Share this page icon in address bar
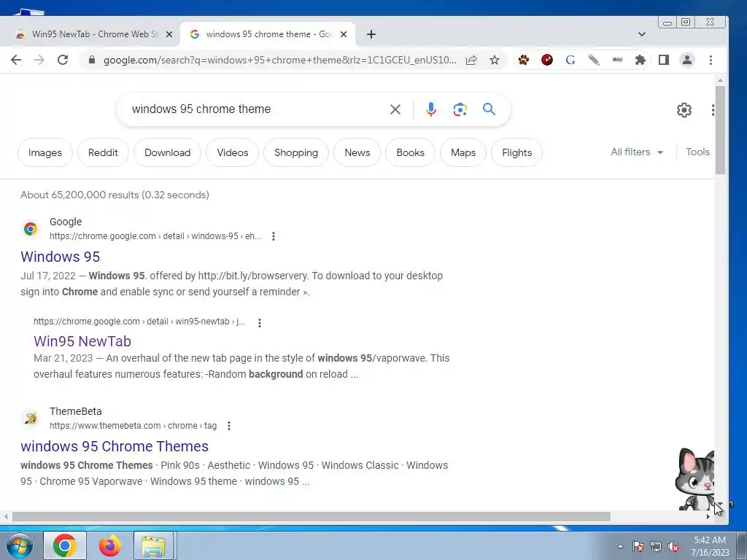 [471, 60]
